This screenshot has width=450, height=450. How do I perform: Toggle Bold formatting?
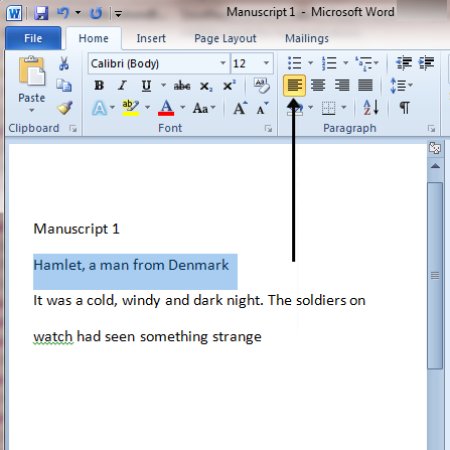coord(99,86)
